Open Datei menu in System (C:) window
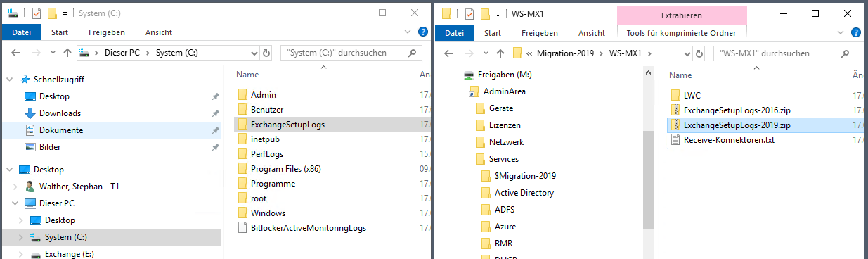The image size is (868, 259). 22,32
